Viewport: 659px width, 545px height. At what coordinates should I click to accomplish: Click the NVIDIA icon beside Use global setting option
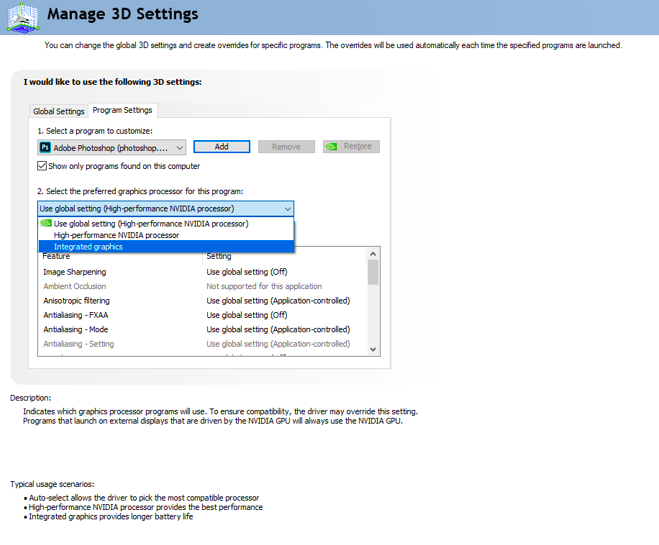[x=46, y=223]
